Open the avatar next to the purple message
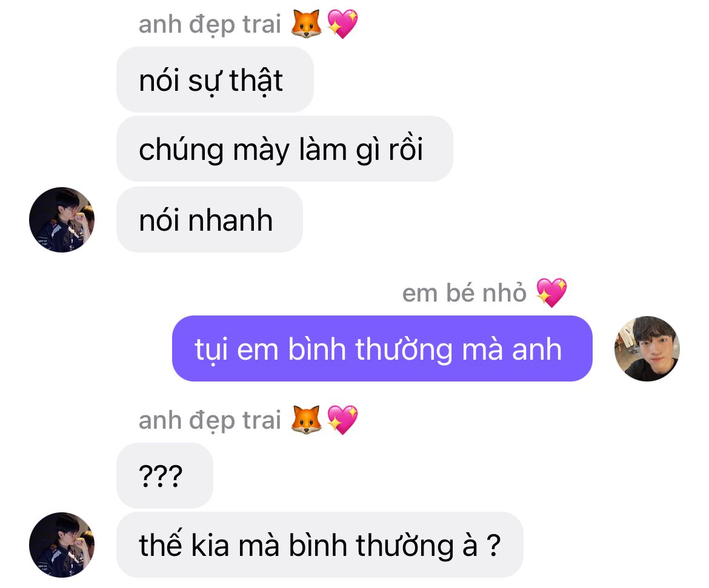709x588 pixels. click(x=647, y=348)
